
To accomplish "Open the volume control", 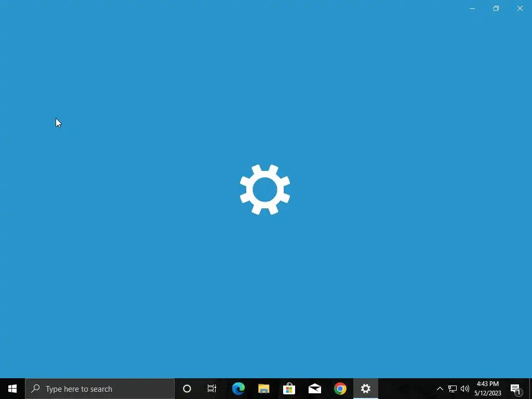I will coord(465,389).
